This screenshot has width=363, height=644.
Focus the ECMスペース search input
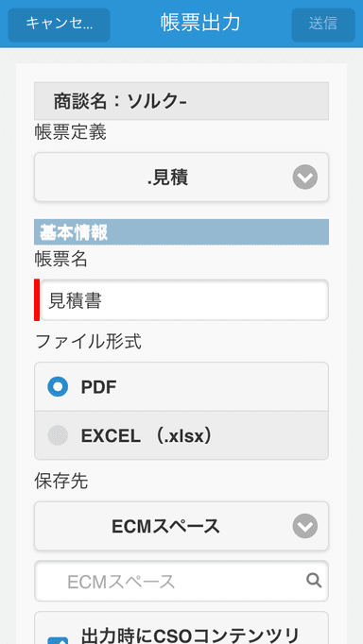[181, 581]
